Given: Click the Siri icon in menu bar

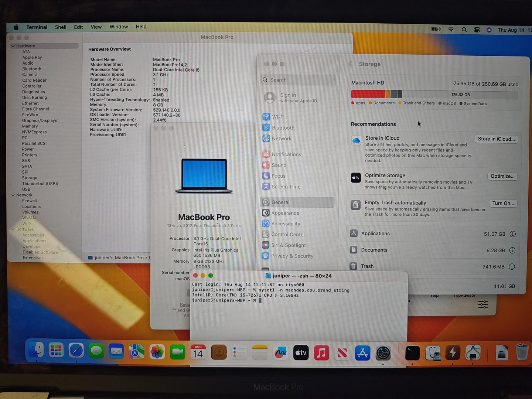Looking at the screenshot, I should (489, 30).
